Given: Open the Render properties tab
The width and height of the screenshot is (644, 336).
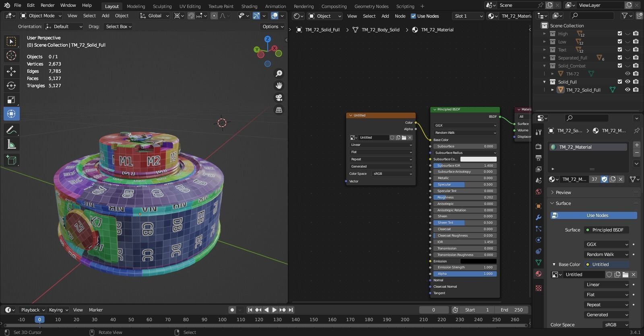Looking at the screenshot, I should pos(539,146).
